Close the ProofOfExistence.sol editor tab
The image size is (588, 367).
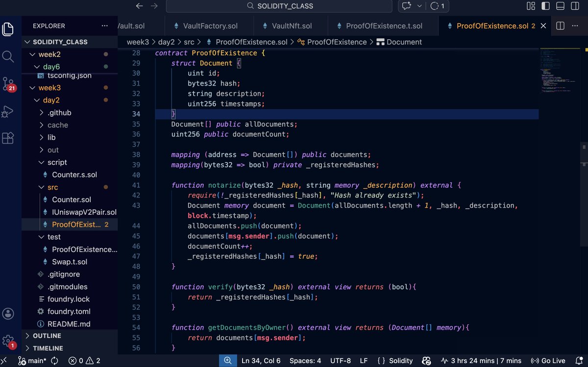pos(542,26)
